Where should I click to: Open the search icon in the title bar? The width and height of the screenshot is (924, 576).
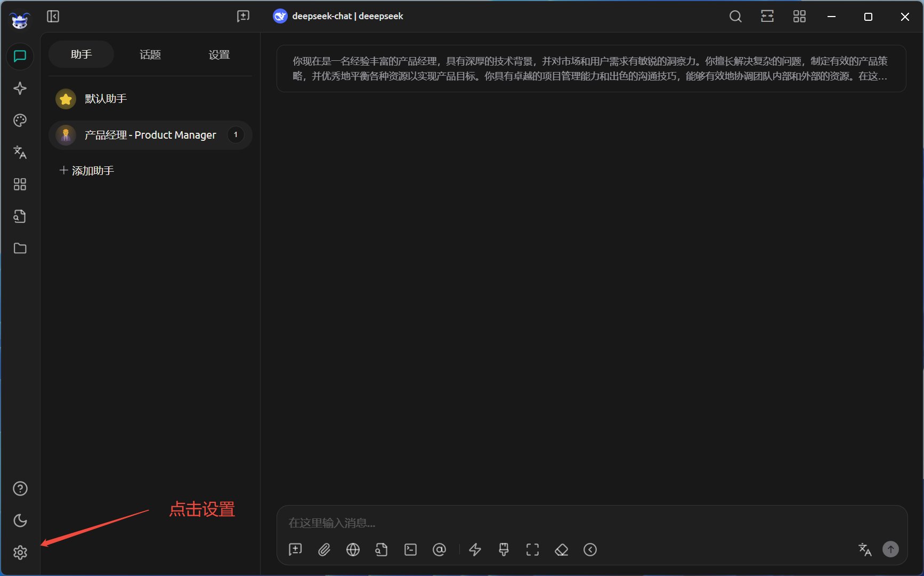click(x=735, y=17)
